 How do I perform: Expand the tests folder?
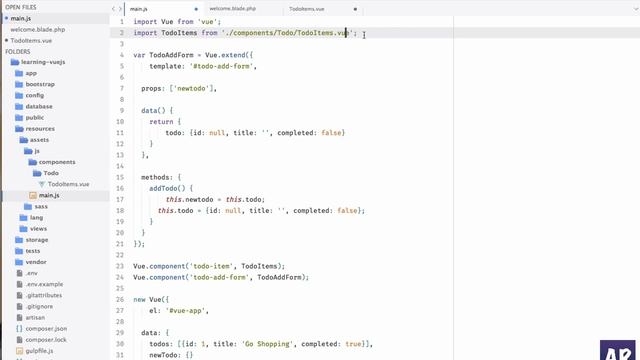[33, 251]
